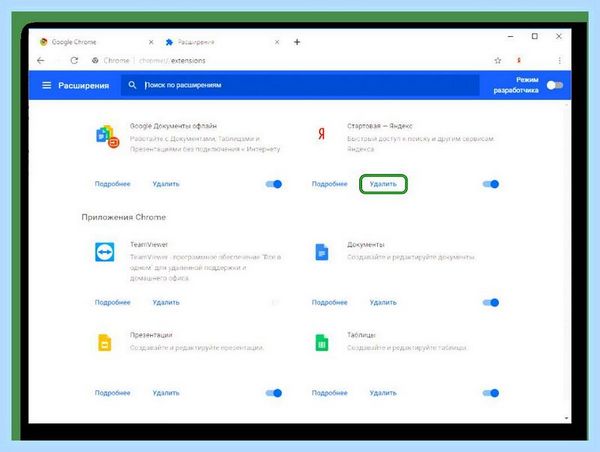Click the Документы app icon
The image size is (600, 452).
(x=322, y=252)
